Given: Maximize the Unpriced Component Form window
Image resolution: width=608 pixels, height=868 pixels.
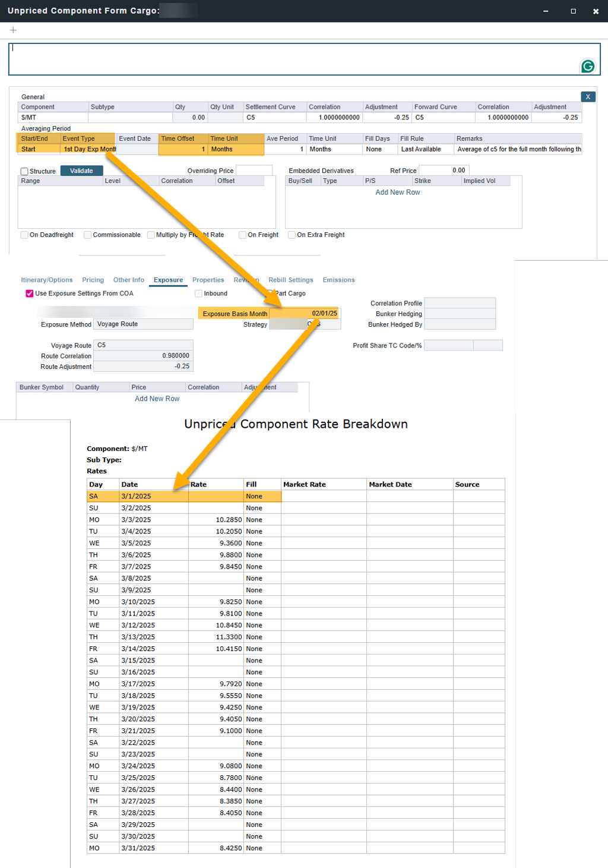Looking at the screenshot, I should click(x=573, y=11).
